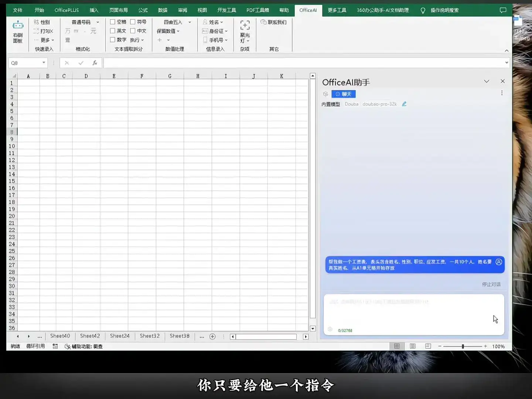Click the 聊天 chat button
The height and width of the screenshot is (399, 532).
click(x=343, y=94)
